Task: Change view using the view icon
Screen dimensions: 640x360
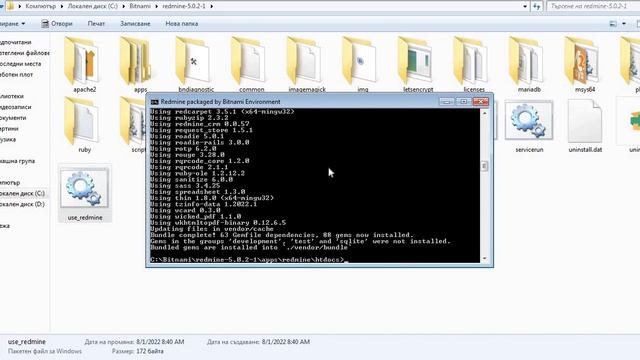Action: pos(613,24)
